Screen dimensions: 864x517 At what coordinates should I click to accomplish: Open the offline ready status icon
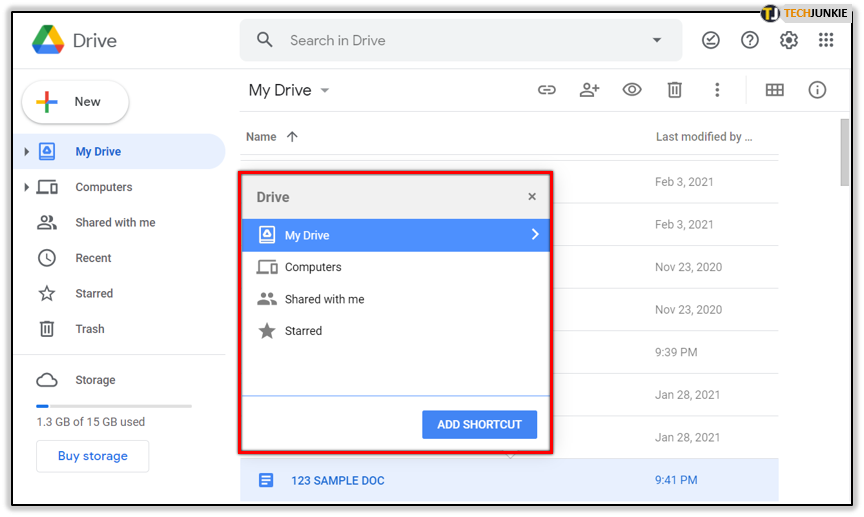710,40
